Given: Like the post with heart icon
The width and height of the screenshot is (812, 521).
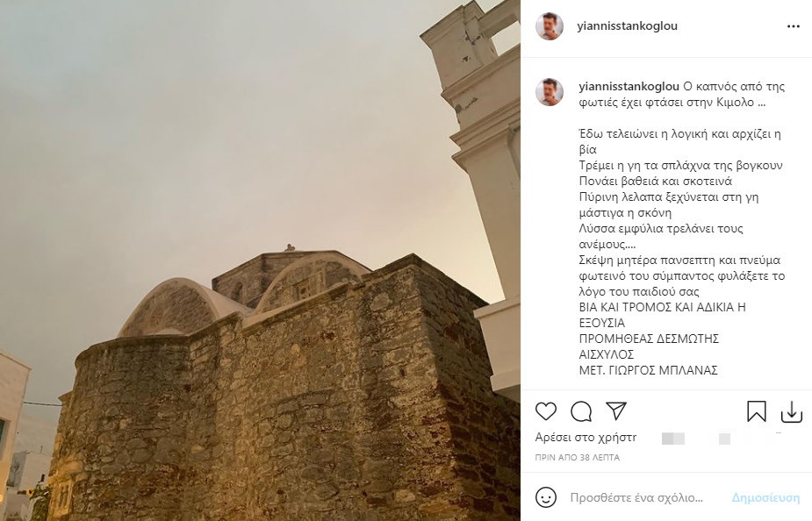Looking at the screenshot, I should [x=545, y=412].
